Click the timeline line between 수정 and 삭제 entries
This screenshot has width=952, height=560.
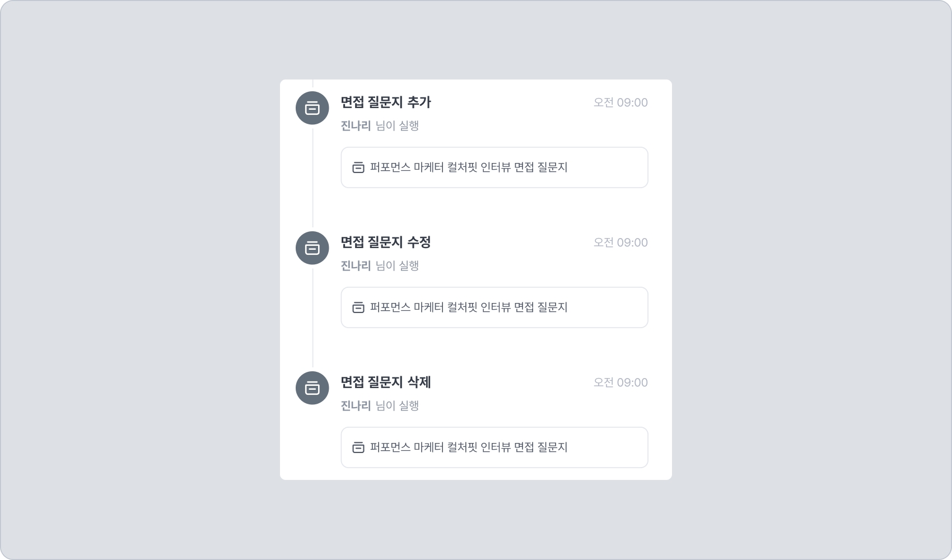[x=312, y=318]
